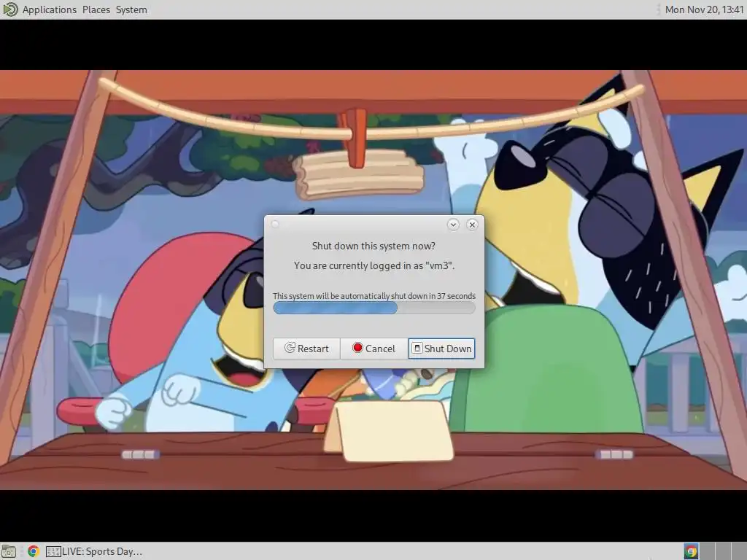747x560 pixels.
Task: Close the shutdown dialog with X
Action: click(472, 225)
